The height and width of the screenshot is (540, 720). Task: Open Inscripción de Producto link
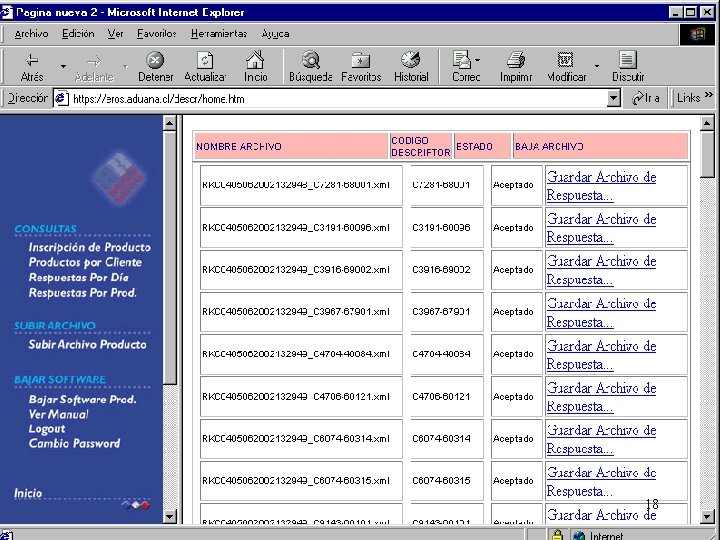[x=90, y=248]
